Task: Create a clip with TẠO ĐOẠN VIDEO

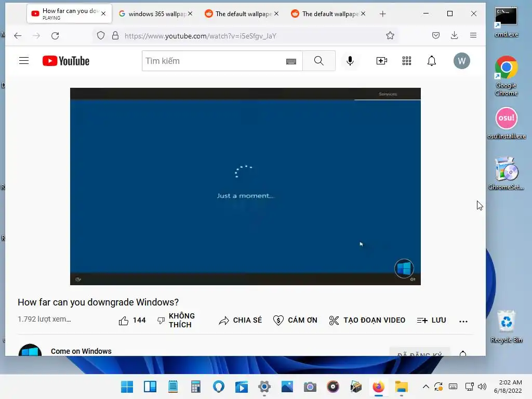Action: click(x=367, y=320)
